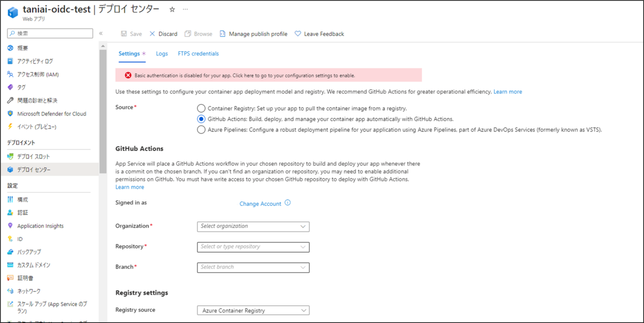Click the Change Account link
644x323 pixels.
click(x=260, y=204)
